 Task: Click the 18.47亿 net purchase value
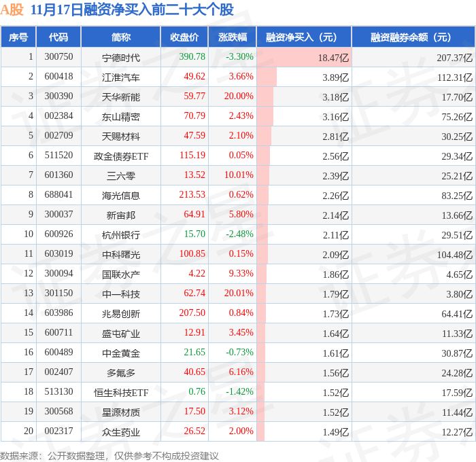tap(333, 58)
